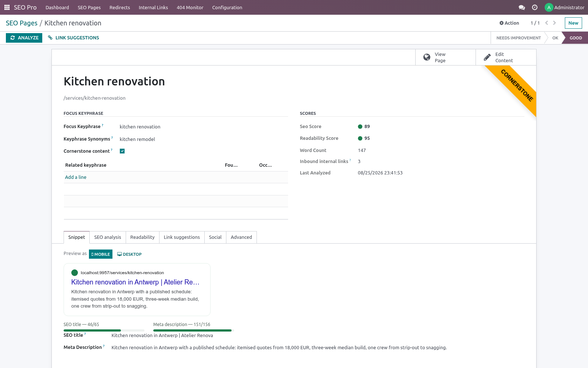The width and height of the screenshot is (588, 368).
Task: Open the Link suggestions tab
Action: point(182,237)
